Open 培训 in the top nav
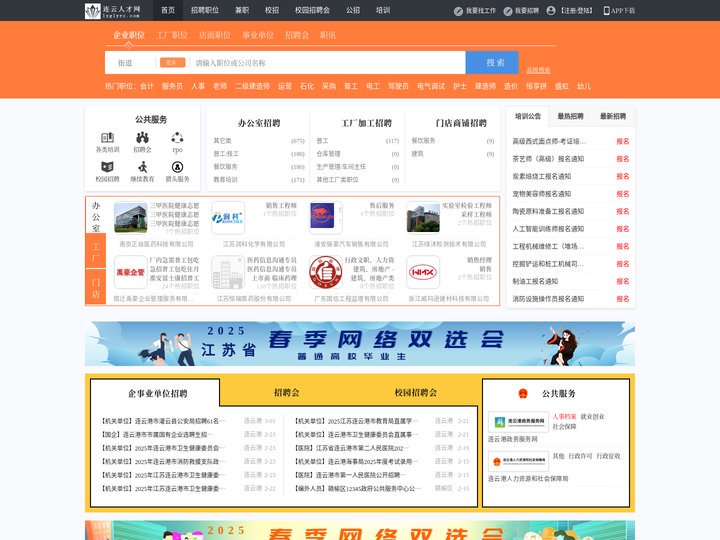720x540 pixels. [383, 10]
